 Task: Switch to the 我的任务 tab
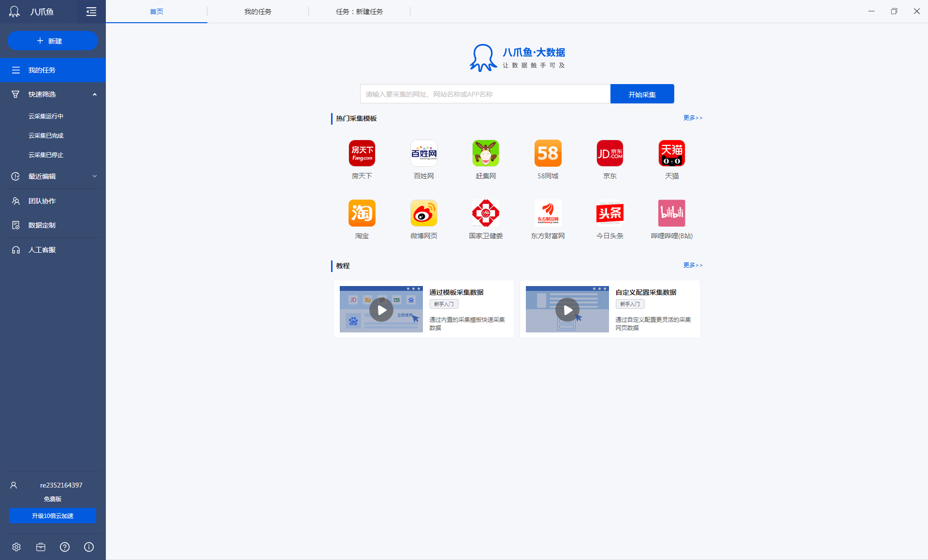point(258,12)
